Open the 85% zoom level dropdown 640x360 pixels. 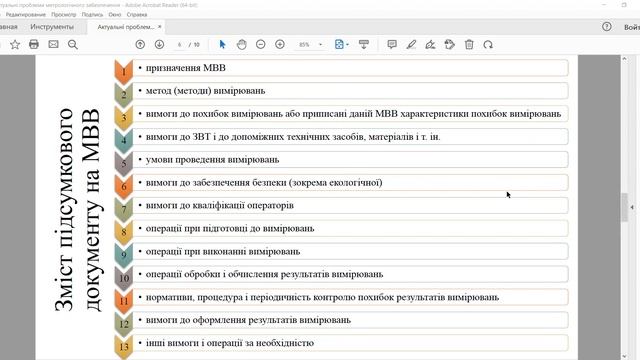320,44
